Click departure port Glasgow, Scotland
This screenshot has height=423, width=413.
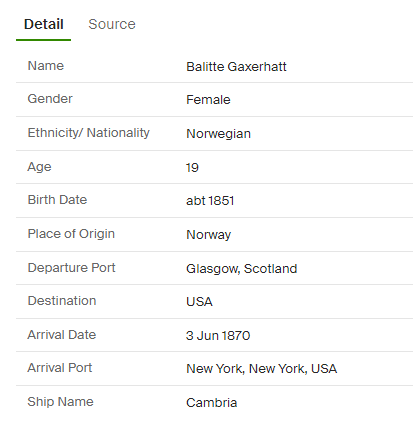coord(241,269)
